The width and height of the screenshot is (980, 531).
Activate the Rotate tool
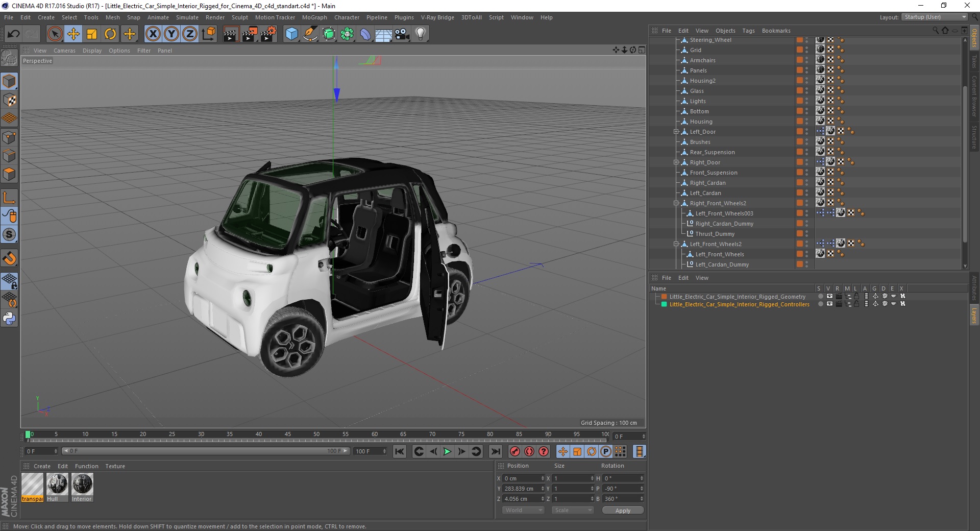click(110, 34)
